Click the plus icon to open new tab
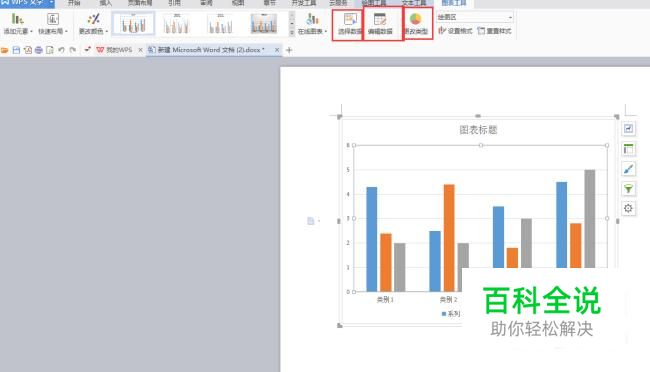 [x=289, y=50]
